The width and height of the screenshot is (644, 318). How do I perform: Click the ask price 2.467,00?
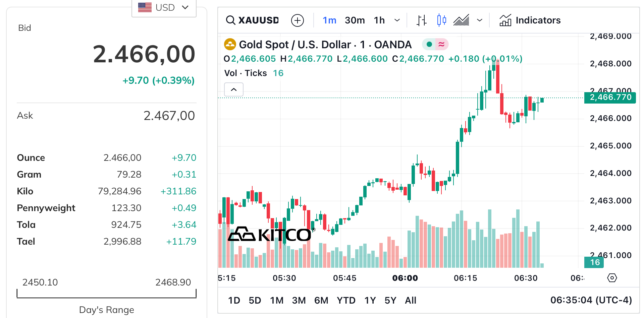169,116
